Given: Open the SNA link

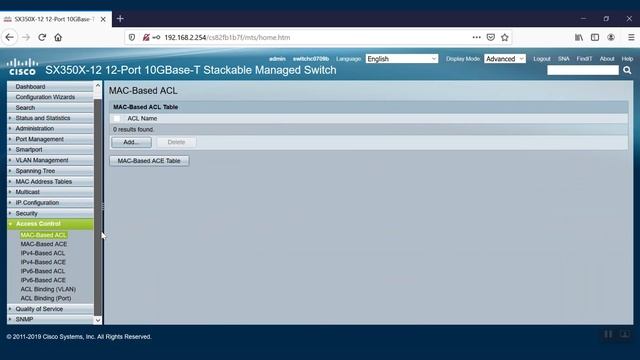Looking at the screenshot, I should click(x=564, y=59).
